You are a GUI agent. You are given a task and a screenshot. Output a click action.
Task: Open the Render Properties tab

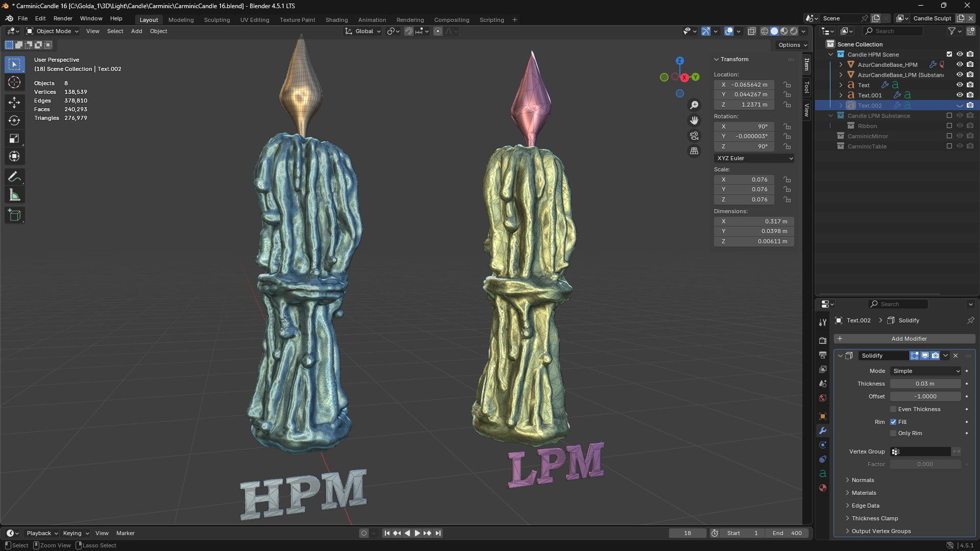point(822,340)
